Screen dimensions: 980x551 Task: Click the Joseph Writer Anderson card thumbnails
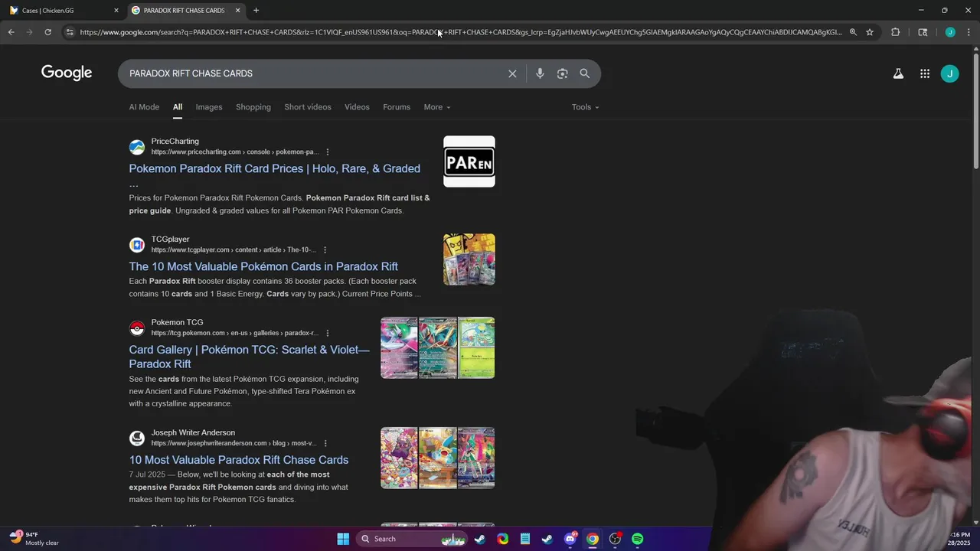click(x=438, y=458)
